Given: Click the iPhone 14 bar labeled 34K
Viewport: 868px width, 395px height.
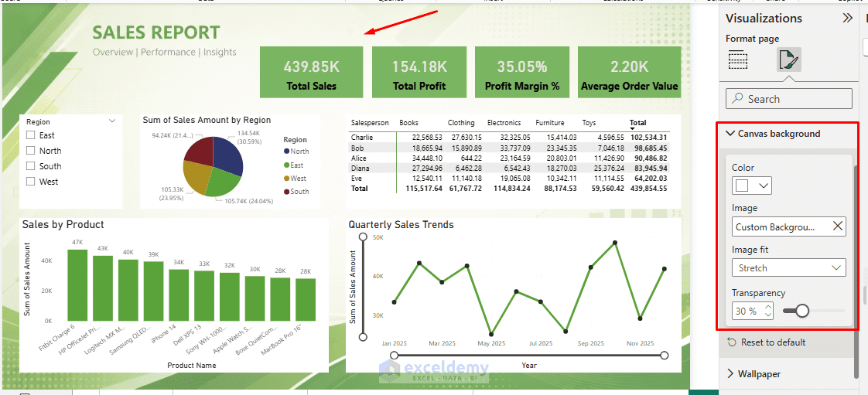Looking at the screenshot, I should tap(179, 295).
